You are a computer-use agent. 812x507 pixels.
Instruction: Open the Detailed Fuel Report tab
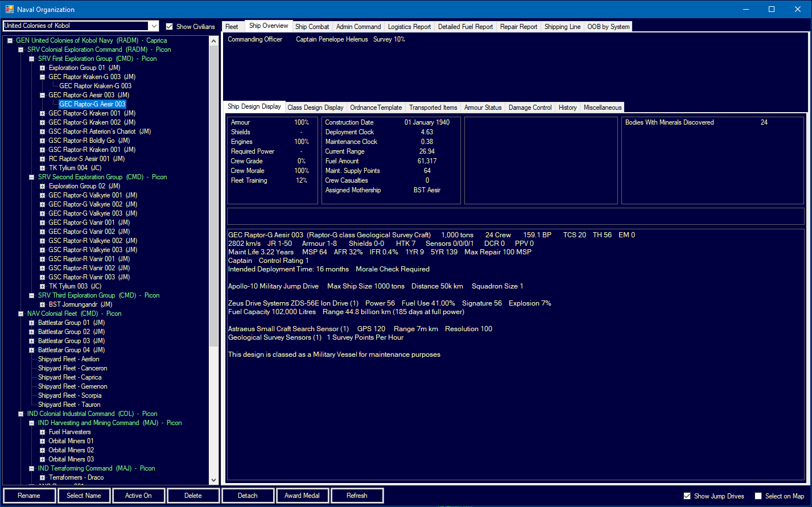click(x=465, y=27)
